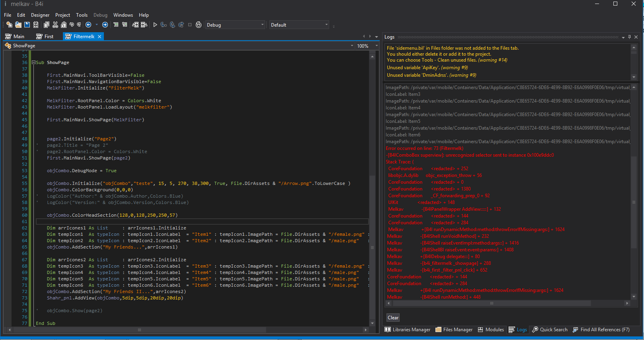Click the Paste clipboard icon
644x340 pixels.
(64, 25)
